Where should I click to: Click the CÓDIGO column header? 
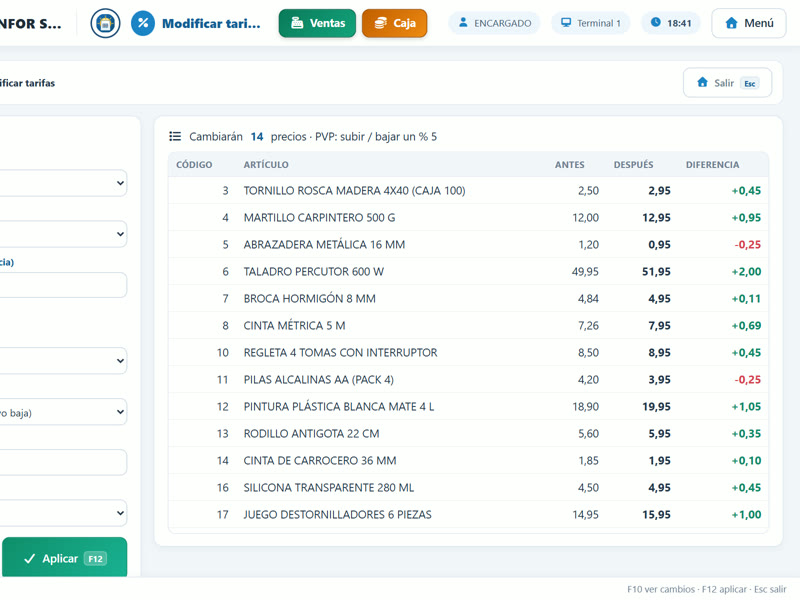click(194, 165)
